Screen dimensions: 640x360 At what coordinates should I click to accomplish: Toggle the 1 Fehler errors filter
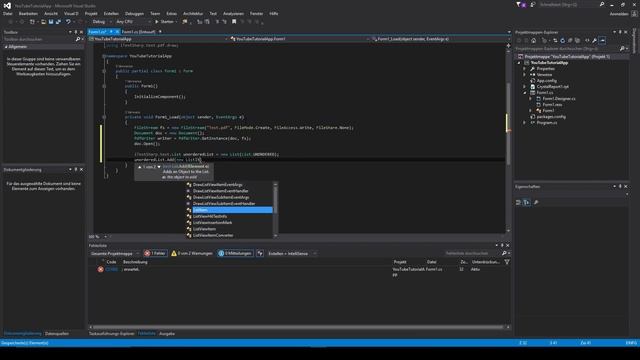(155, 253)
